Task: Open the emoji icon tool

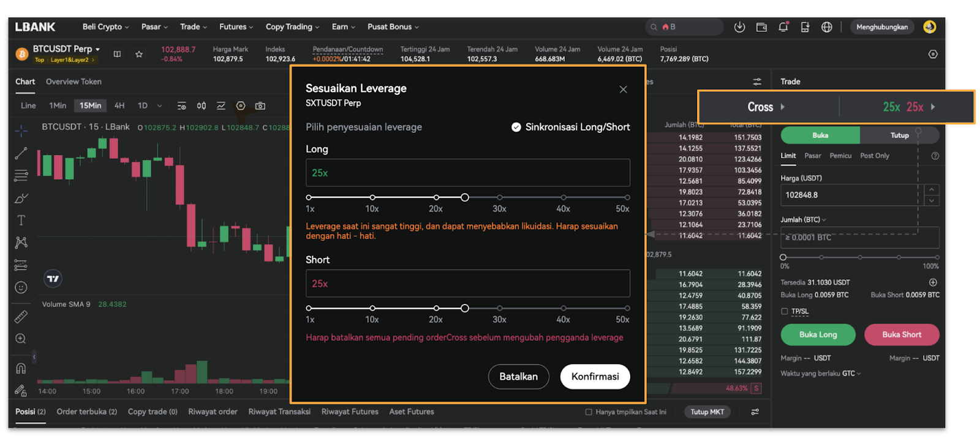Action: coord(21,287)
